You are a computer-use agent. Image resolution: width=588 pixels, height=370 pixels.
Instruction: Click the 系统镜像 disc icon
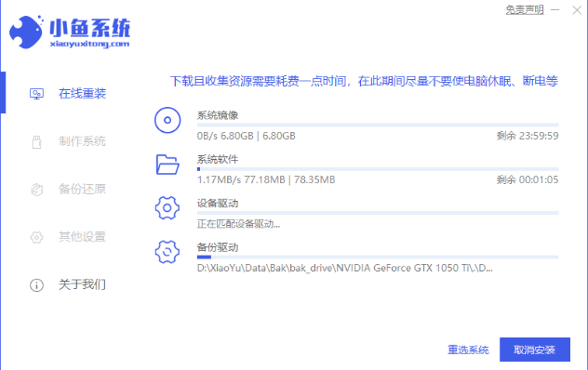167,120
